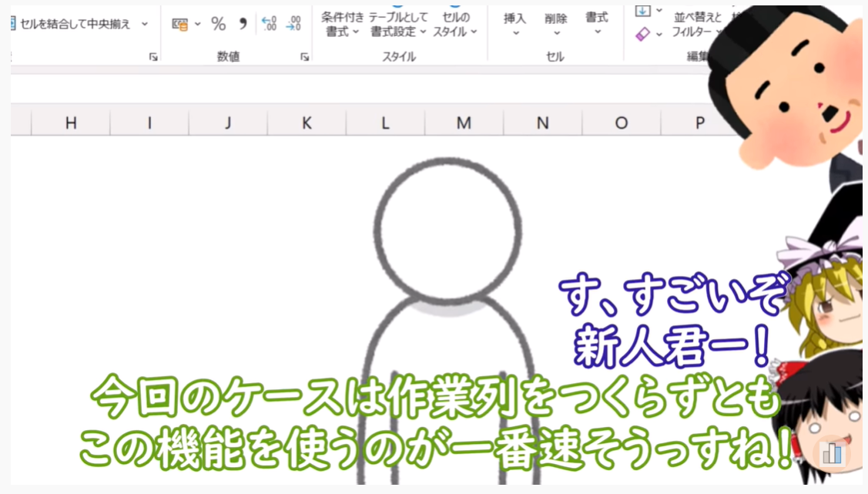This screenshot has height=494, width=868.
Task: Expand the セルのスタイル menu
Action: (454, 25)
